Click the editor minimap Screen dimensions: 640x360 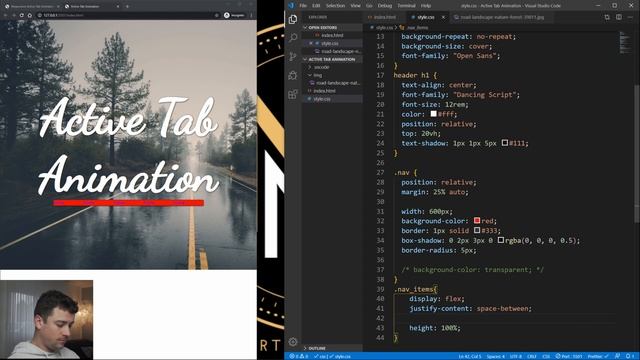point(625,43)
